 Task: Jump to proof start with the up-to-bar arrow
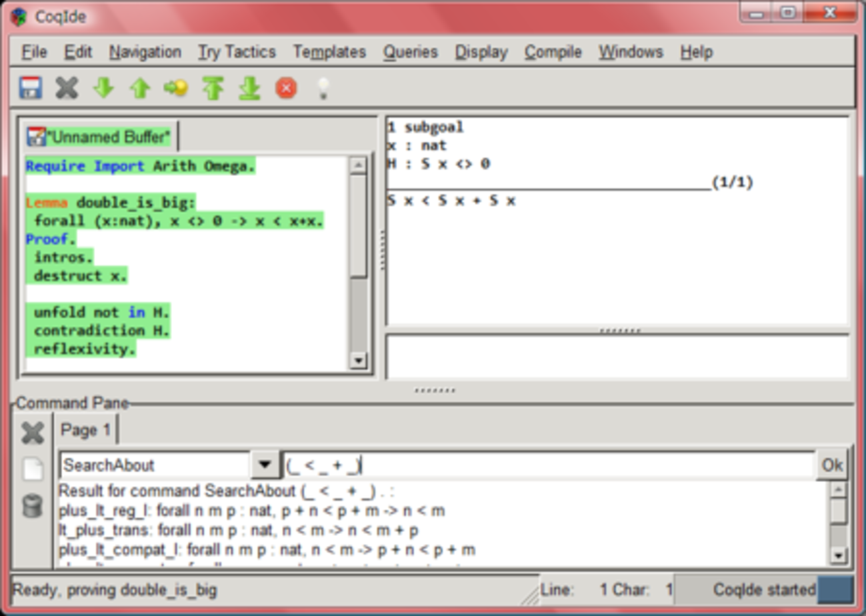pyautogui.click(x=213, y=88)
